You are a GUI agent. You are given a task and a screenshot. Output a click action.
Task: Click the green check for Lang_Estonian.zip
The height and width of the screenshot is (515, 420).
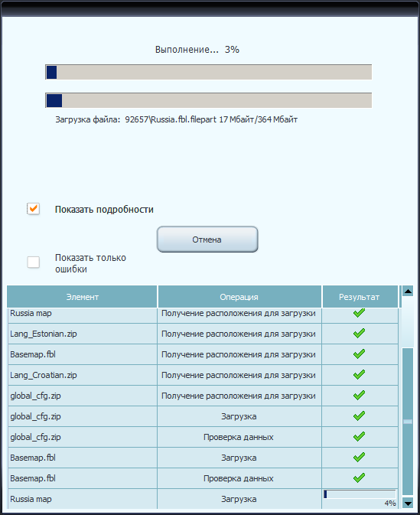click(x=360, y=333)
